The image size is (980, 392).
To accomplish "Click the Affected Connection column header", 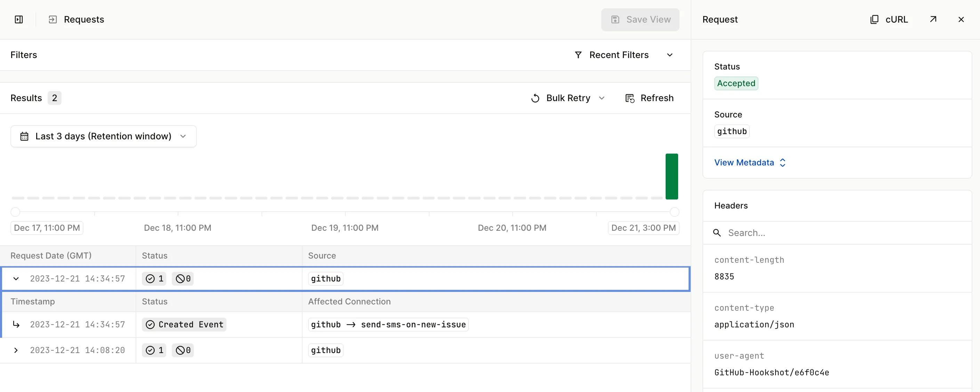I will tap(349, 302).
